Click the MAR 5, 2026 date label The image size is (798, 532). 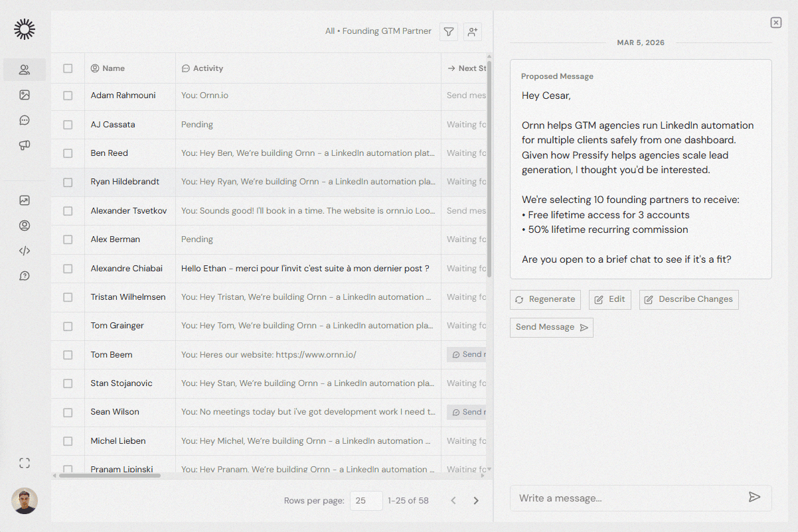[x=641, y=42]
